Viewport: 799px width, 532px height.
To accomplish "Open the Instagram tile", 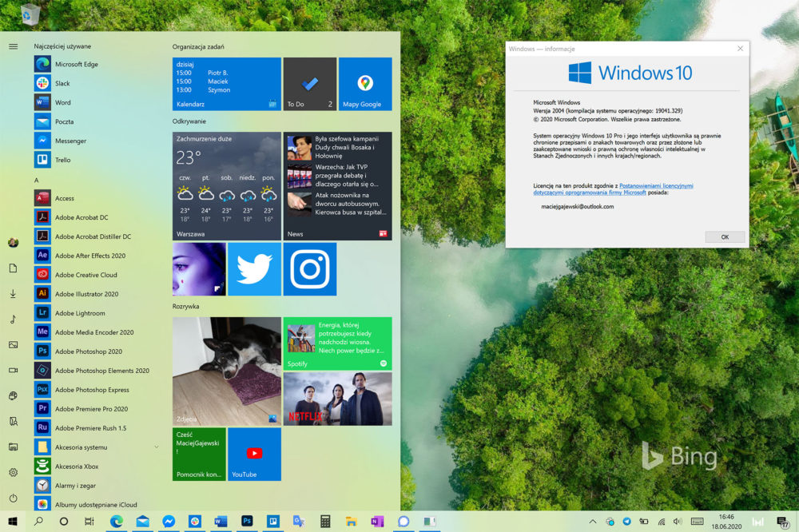I will tap(310, 269).
